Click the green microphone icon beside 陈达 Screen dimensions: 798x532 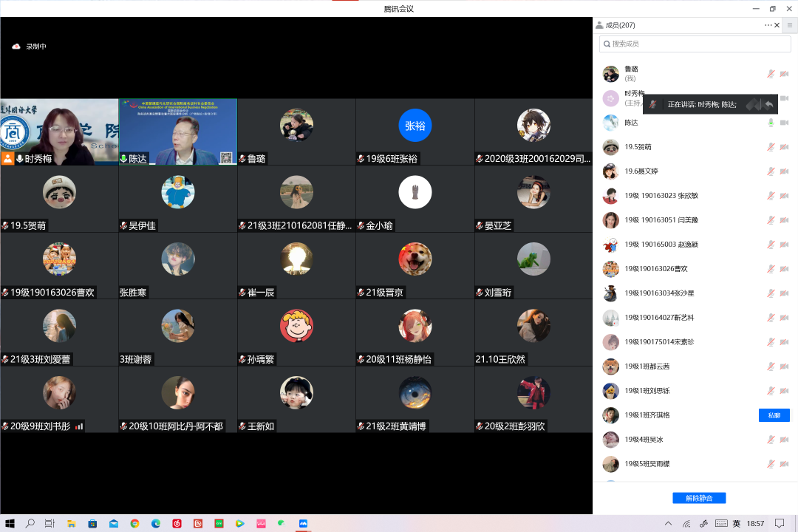(771, 123)
